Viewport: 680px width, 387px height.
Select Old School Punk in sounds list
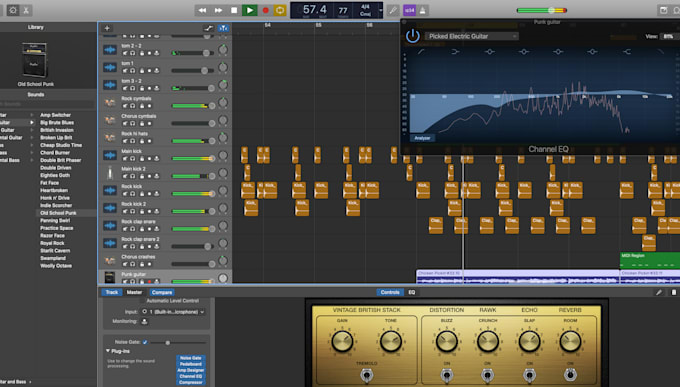[58, 213]
